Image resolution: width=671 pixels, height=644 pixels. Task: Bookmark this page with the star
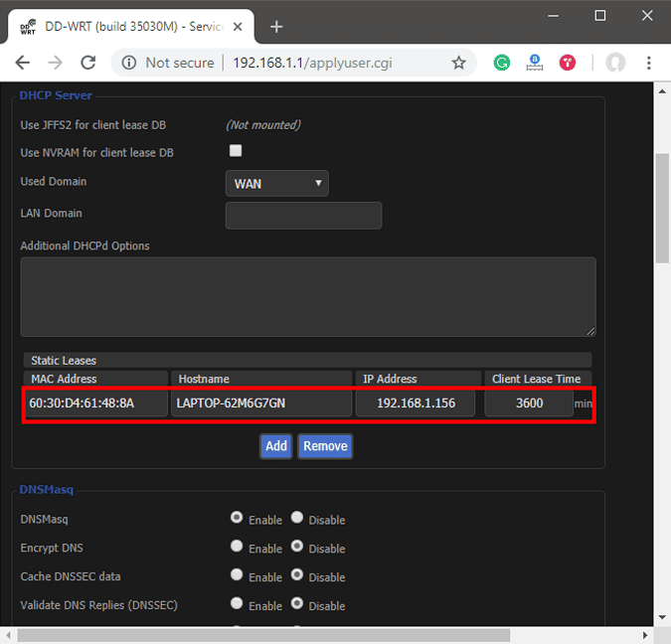click(x=458, y=63)
